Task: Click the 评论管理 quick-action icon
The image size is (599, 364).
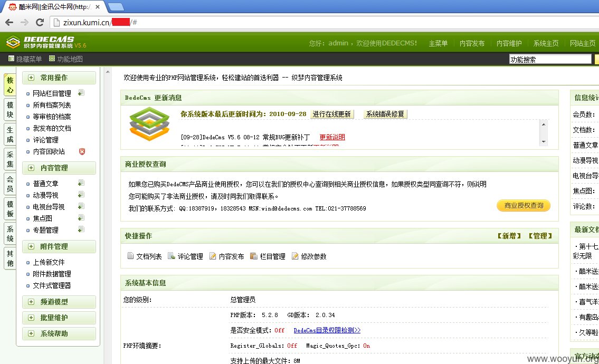Action: (172, 256)
